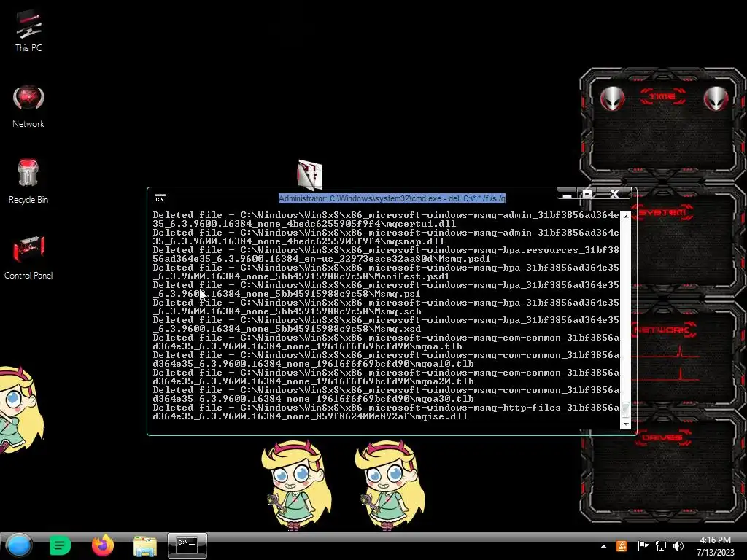Click the left alien head gadget icon
This screenshot has width=747, height=560.
pos(612,98)
